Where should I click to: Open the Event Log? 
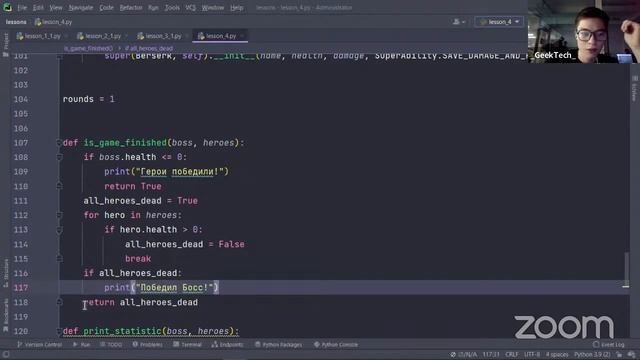[609, 345]
